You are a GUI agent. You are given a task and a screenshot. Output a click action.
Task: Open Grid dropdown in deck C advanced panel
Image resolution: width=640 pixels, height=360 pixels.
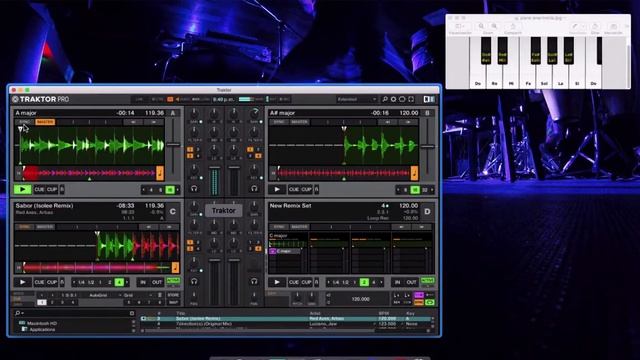138,295
